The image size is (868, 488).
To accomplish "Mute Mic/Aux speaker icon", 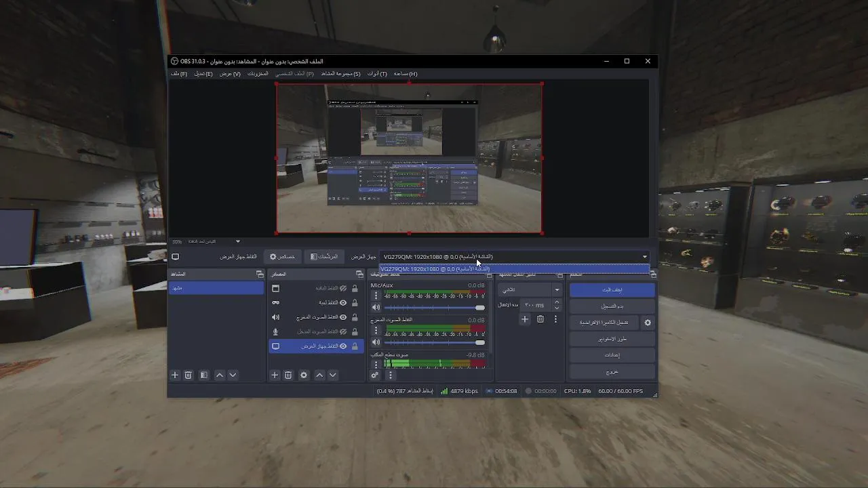I will (376, 307).
